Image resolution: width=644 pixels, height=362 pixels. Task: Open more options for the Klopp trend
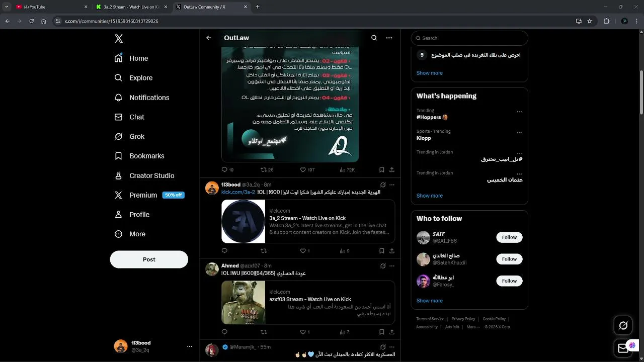pyautogui.click(x=519, y=133)
